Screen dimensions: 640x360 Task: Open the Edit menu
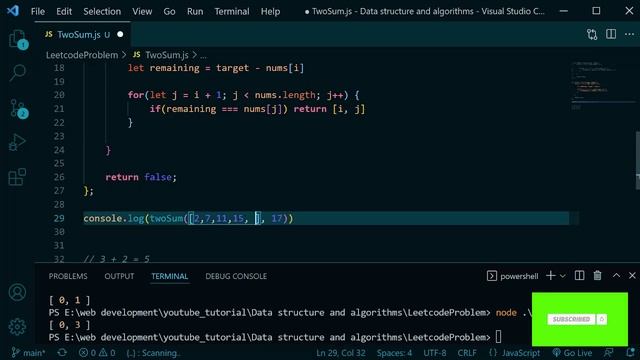[x=64, y=11]
